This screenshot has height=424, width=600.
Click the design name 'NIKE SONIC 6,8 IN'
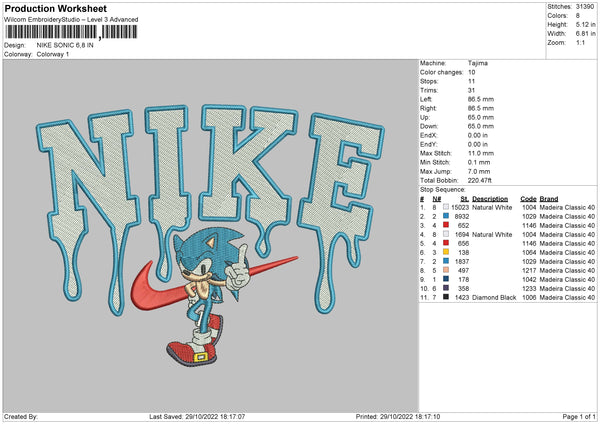click(65, 45)
